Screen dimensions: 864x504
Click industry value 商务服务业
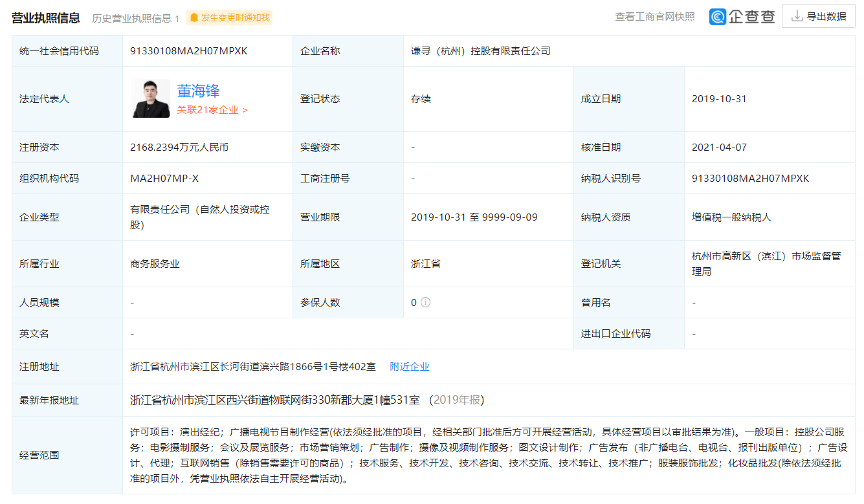155,263
